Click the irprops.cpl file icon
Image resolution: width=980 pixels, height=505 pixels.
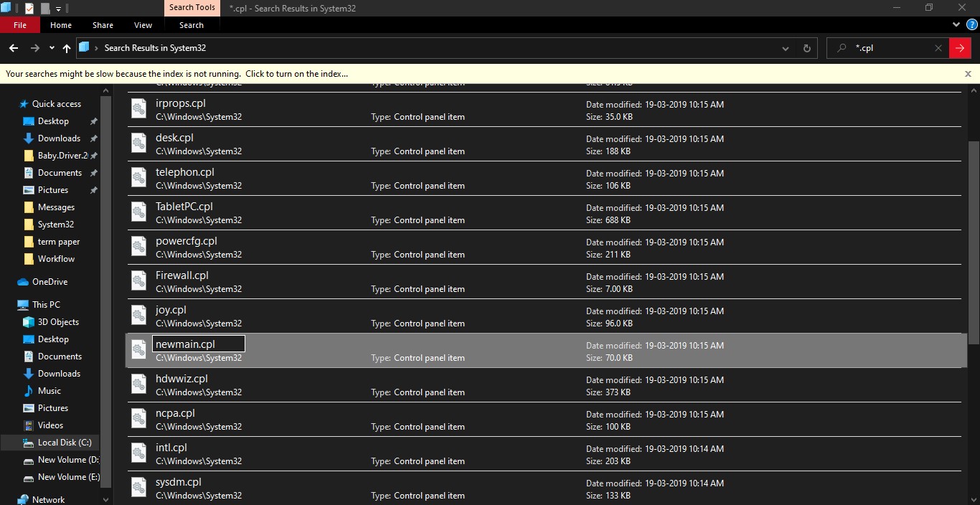click(138, 108)
